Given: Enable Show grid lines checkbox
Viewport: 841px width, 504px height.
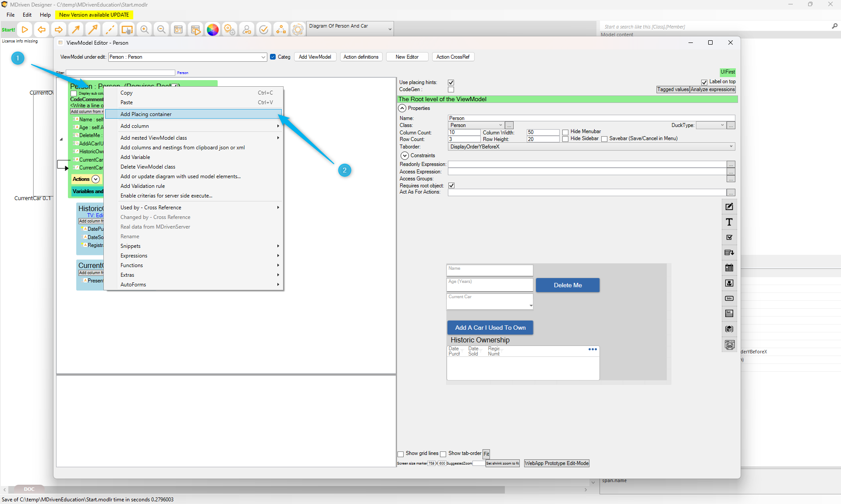Looking at the screenshot, I should [401, 454].
